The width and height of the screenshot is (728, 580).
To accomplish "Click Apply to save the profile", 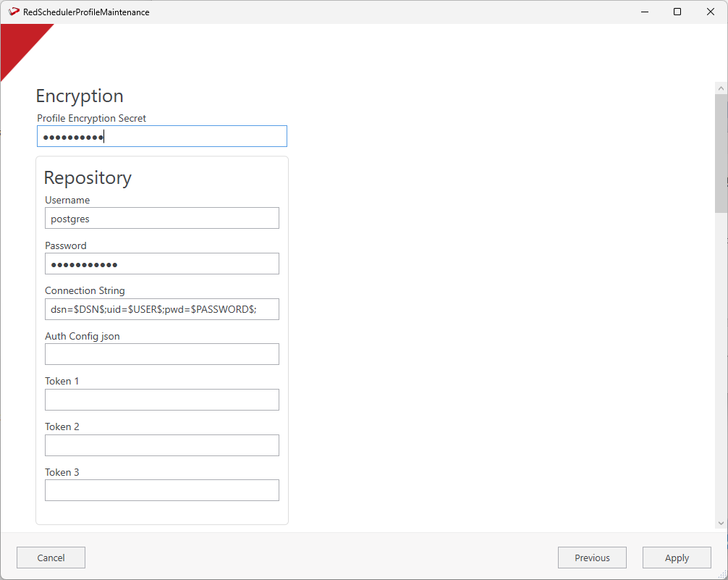I will (677, 558).
